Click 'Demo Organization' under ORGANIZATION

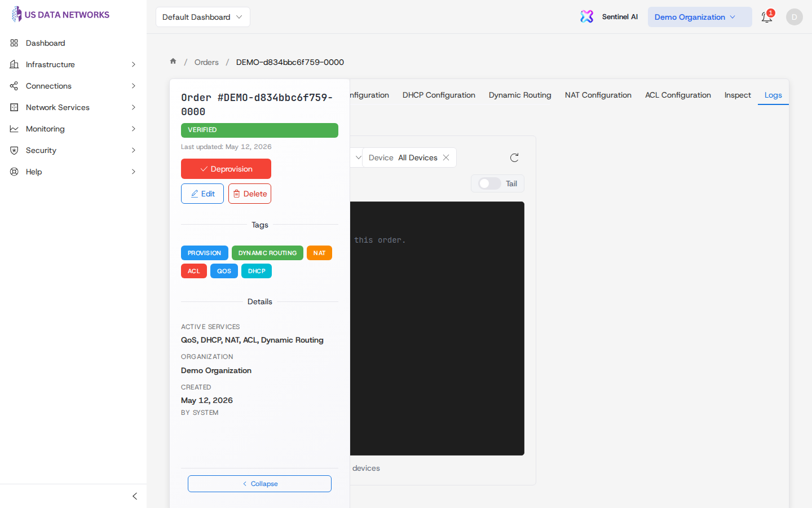tap(216, 370)
